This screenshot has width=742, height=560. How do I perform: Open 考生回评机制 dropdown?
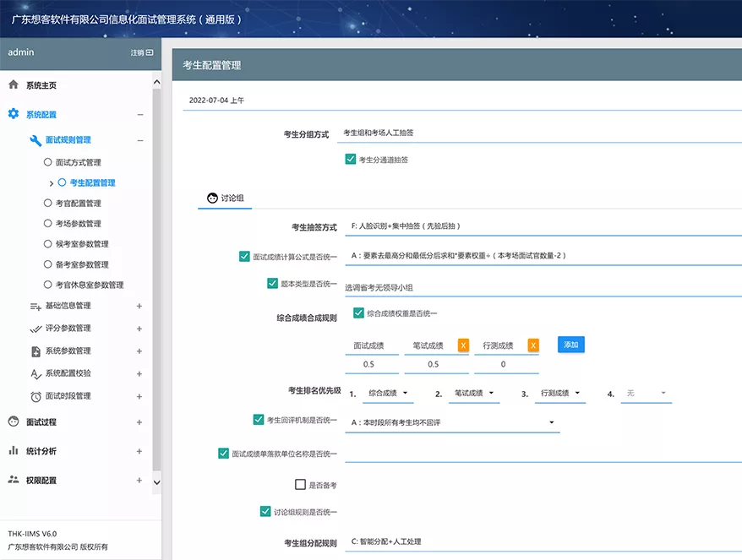coord(452,422)
